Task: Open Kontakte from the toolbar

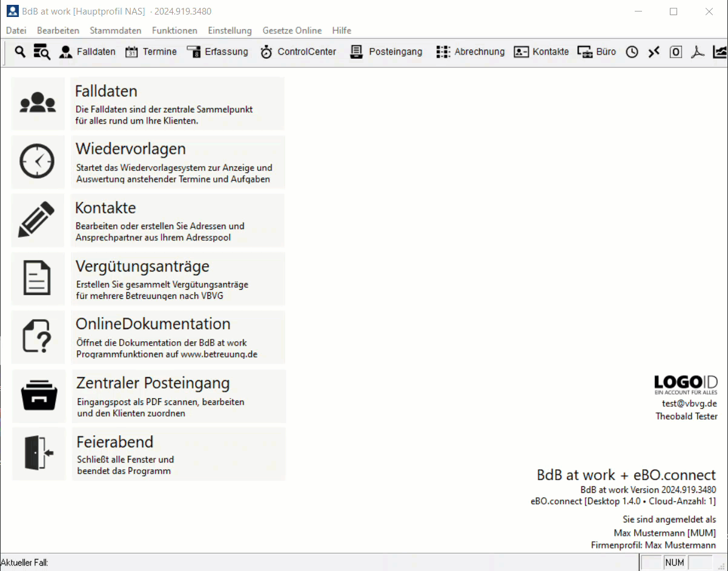Action: tap(541, 52)
